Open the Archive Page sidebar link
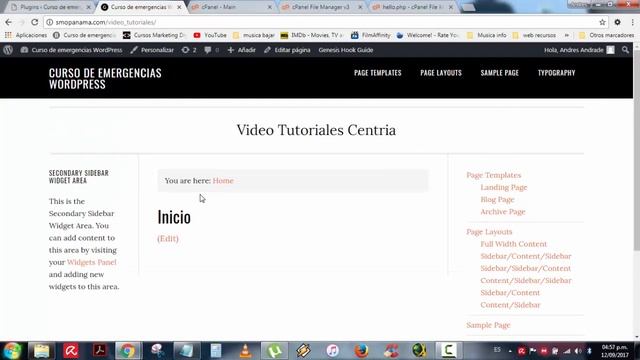This screenshot has height=360, width=640. click(502, 212)
